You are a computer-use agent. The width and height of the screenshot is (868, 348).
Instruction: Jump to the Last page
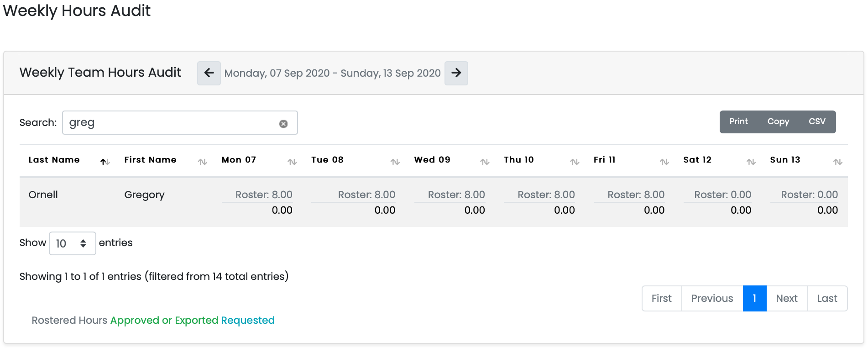click(827, 298)
